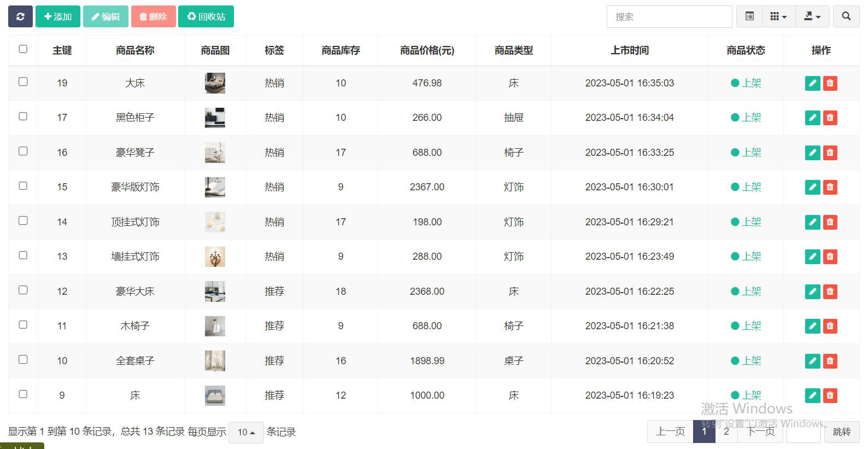Select all rows with header checkbox
The width and height of the screenshot is (868, 449).
point(23,49)
